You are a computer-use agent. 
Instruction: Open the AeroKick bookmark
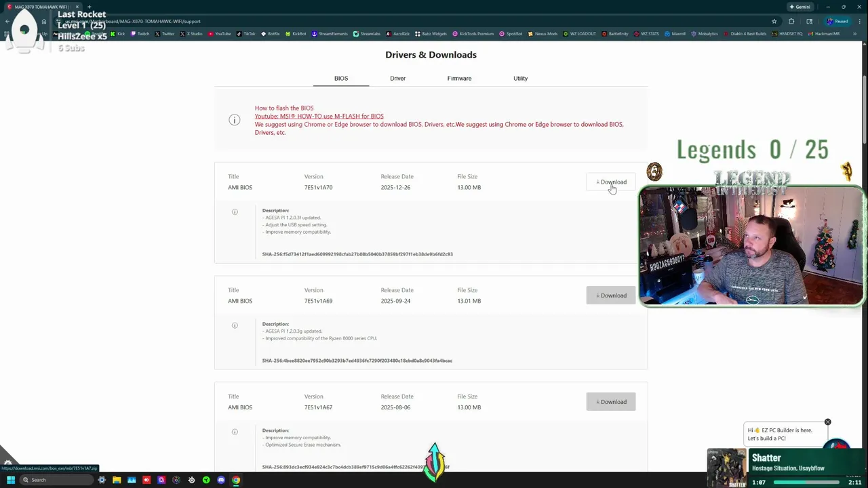pos(397,34)
